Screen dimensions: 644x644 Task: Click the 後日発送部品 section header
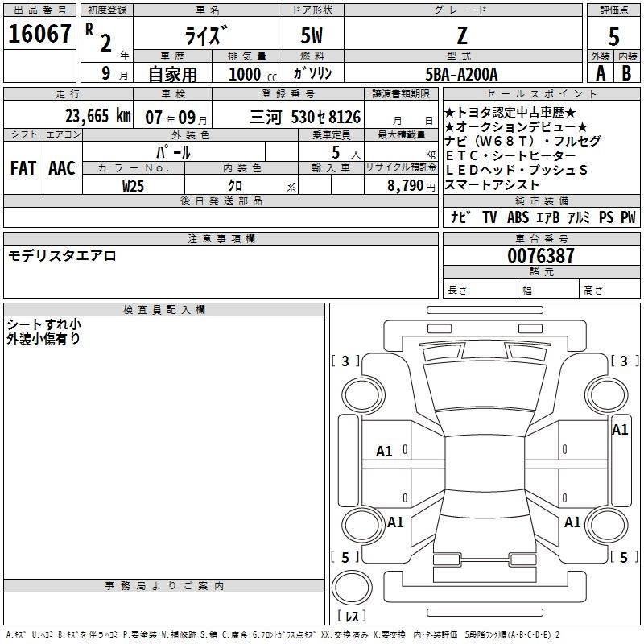(x=221, y=200)
